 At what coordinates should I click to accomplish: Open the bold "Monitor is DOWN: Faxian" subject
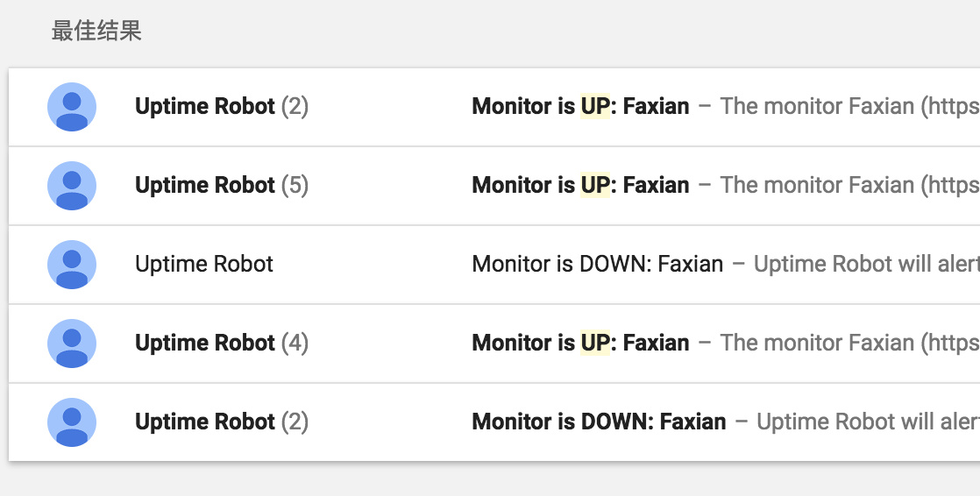pyautogui.click(x=599, y=422)
